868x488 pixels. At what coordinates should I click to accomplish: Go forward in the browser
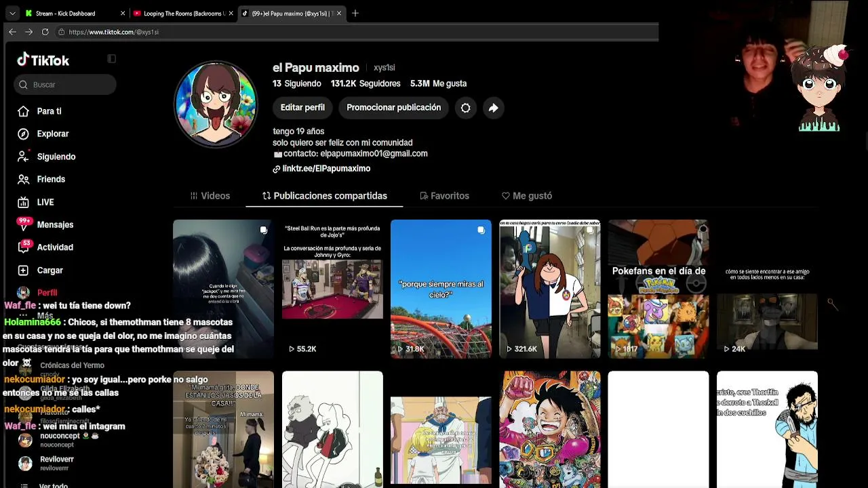pos(28,32)
